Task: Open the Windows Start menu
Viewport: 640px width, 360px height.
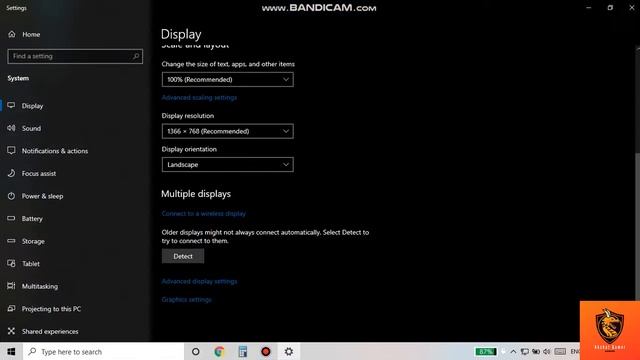Action: click(x=11, y=351)
